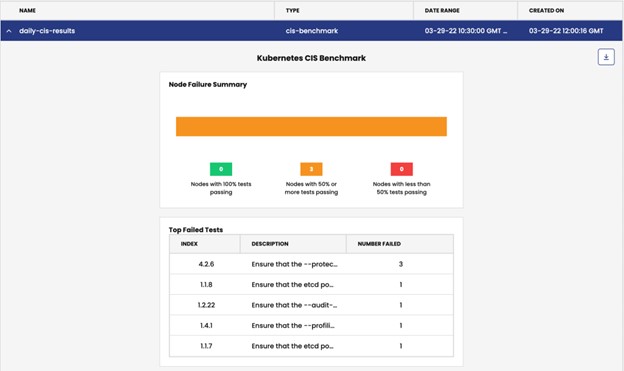Click number failed value 3 for 4.2.6

click(401, 264)
